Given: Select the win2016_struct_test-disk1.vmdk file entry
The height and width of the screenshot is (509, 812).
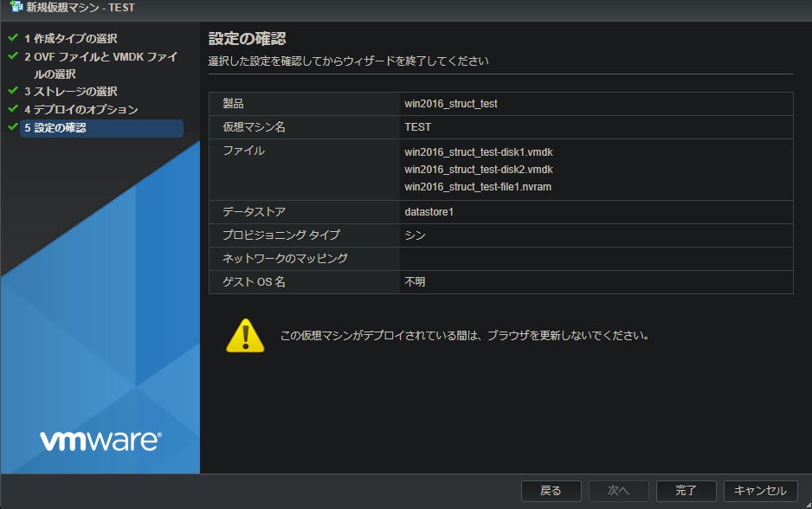Looking at the screenshot, I should click(x=477, y=151).
